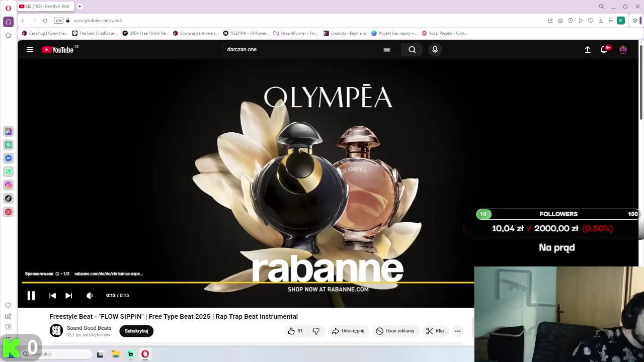Click the Opera icon in the taskbar
644x362 pixels.
pyautogui.click(x=145, y=354)
